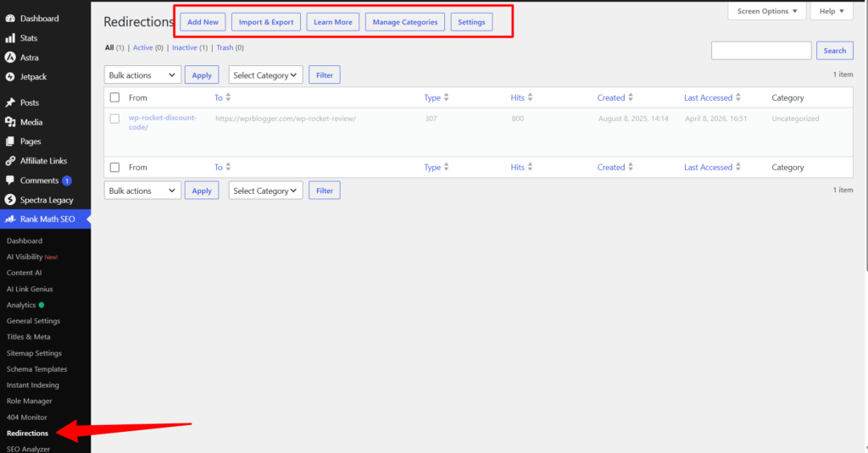Click the destination URL wprblogger.com/wp-rocket-review/
The width and height of the screenshot is (868, 453).
tap(286, 119)
